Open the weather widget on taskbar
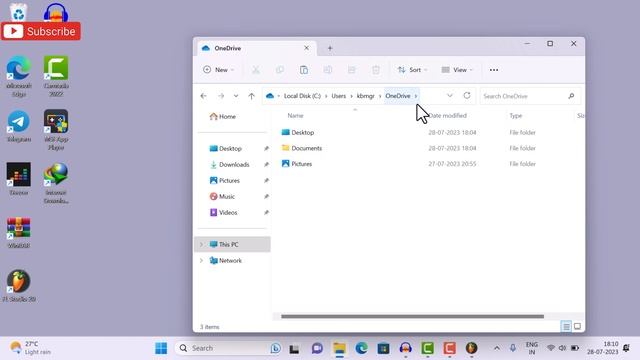Screen dimensions: 640x360 (31, 348)
